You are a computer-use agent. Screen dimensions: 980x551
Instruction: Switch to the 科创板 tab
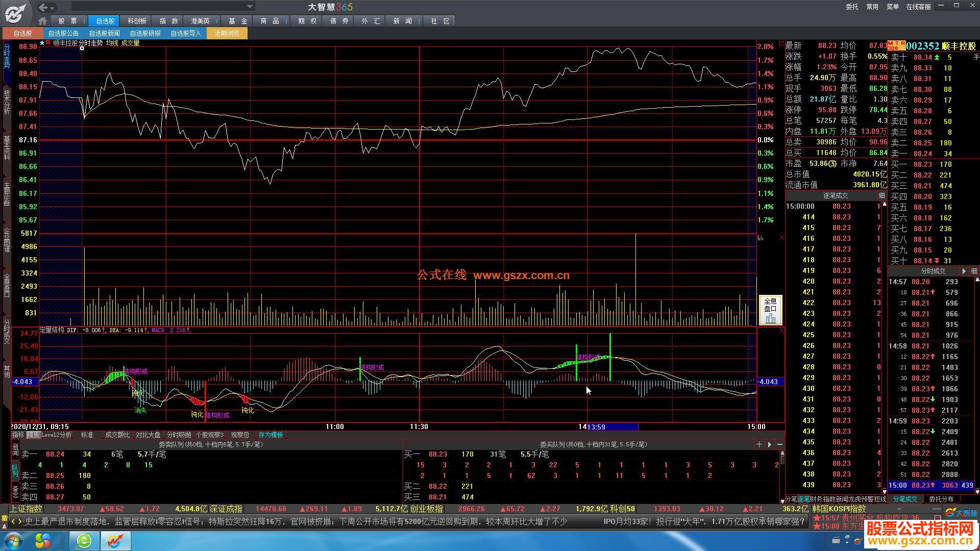[137, 21]
